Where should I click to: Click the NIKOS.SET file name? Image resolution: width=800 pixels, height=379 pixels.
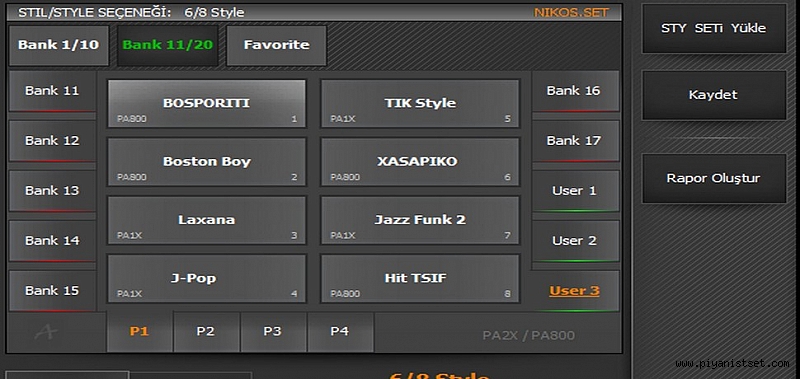[571, 12]
